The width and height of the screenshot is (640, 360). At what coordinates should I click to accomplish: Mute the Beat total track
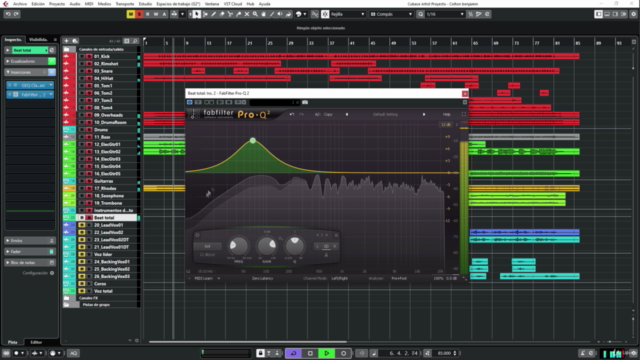pos(82,218)
